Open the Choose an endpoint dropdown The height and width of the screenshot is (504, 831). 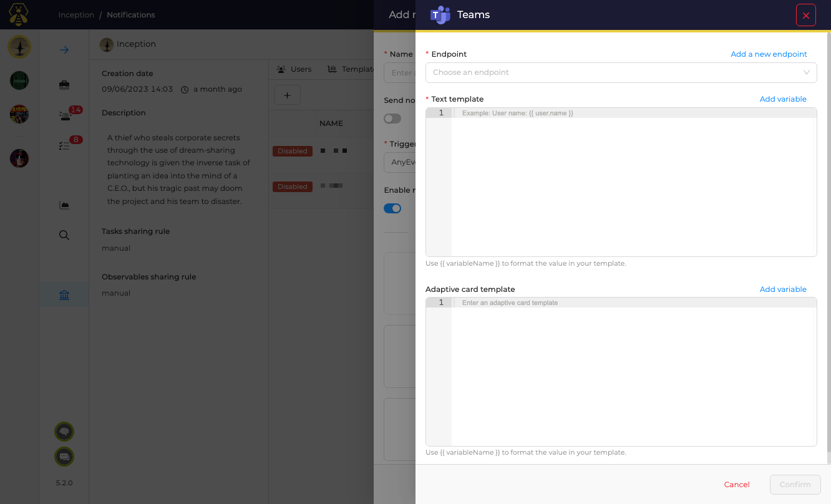point(621,72)
